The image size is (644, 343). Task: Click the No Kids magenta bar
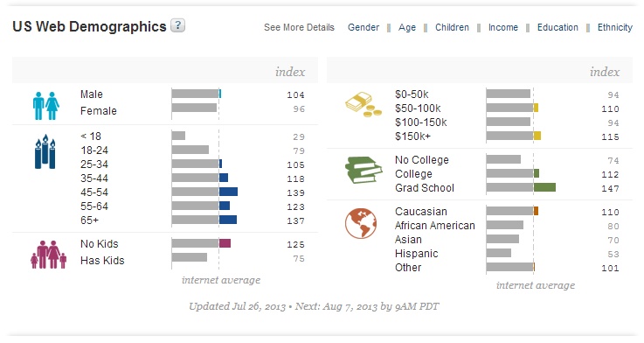(225, 243)
